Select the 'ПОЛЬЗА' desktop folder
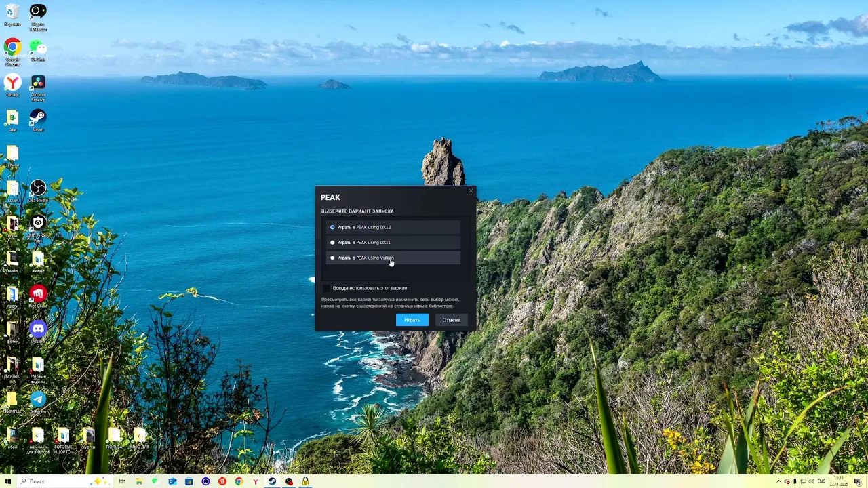Image resolution: width=868 pixels, height=488 pixels. pos(114,438)
